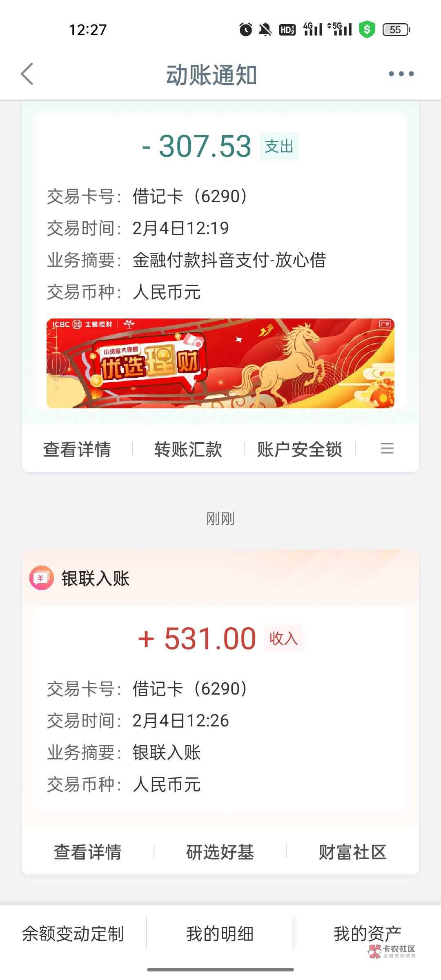Open 我的明细 bottom menu
This screenshot has height=980, width=441.
click(x=220, y=934)
